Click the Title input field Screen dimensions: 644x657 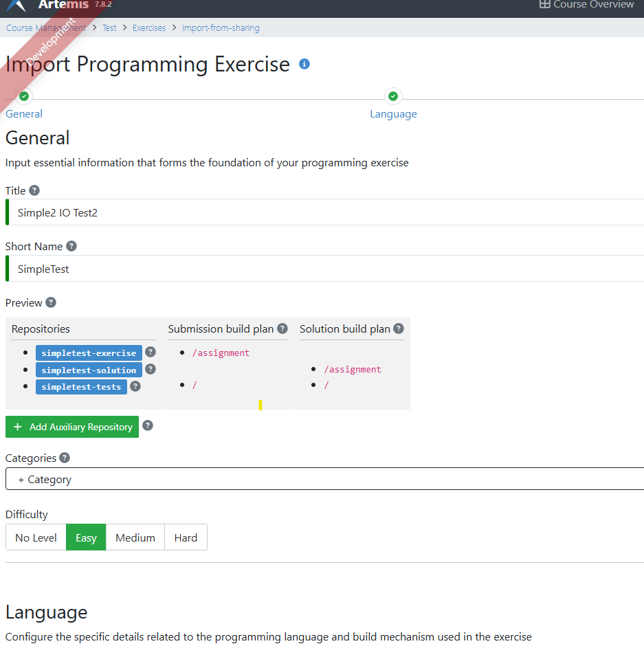click(323, 213)
